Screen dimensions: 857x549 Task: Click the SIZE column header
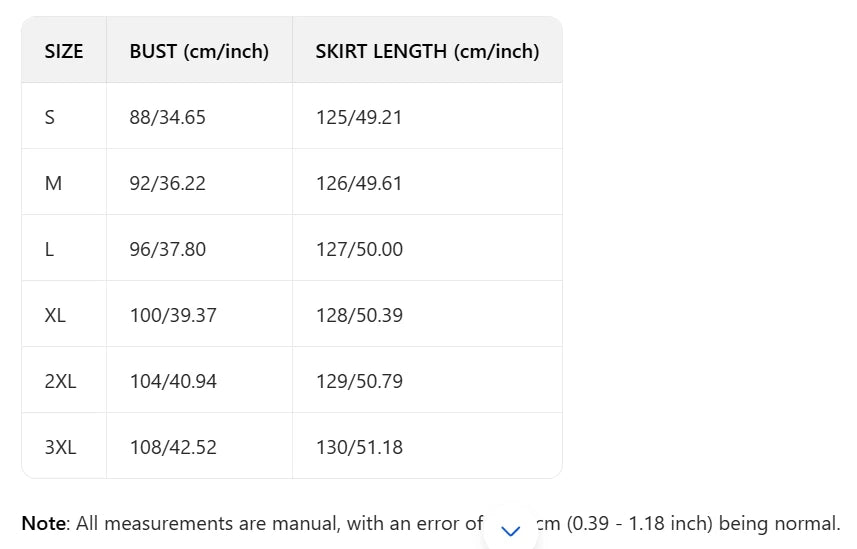click(64, 51)
